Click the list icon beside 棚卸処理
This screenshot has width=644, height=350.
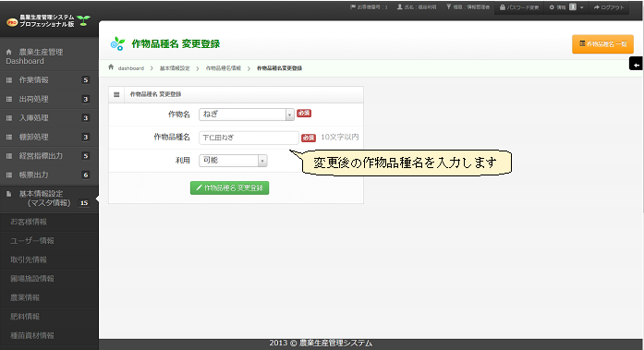9,137
